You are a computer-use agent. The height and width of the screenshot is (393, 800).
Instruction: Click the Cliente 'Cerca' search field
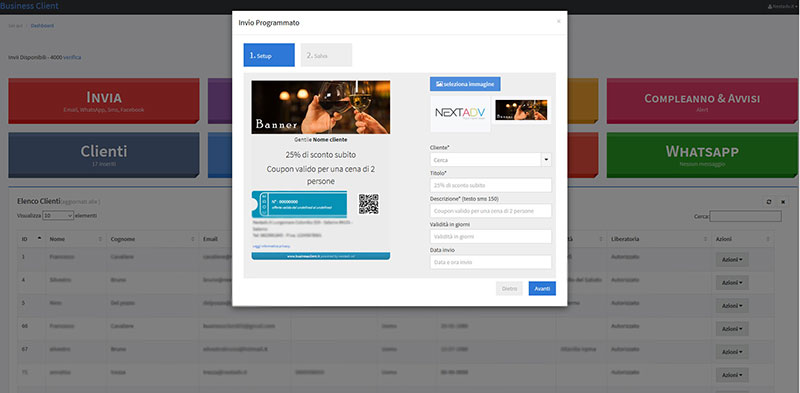pos(485,160)
